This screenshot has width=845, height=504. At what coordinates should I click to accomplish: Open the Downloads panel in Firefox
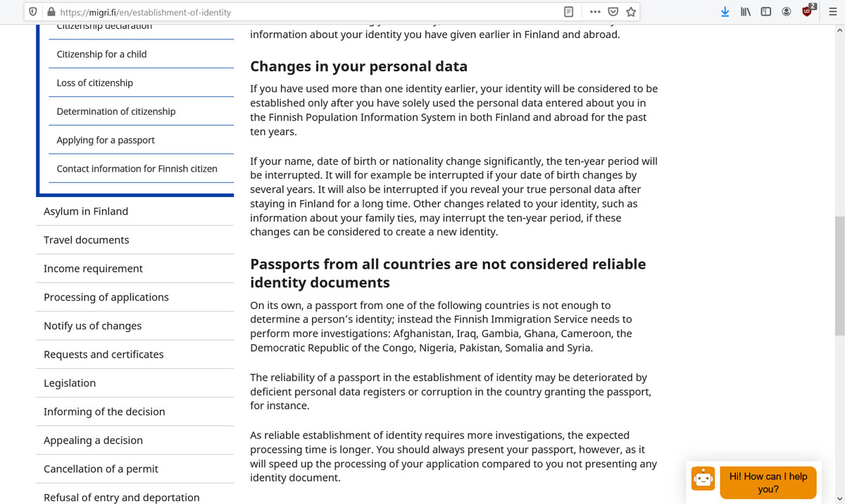pos(725,11)
